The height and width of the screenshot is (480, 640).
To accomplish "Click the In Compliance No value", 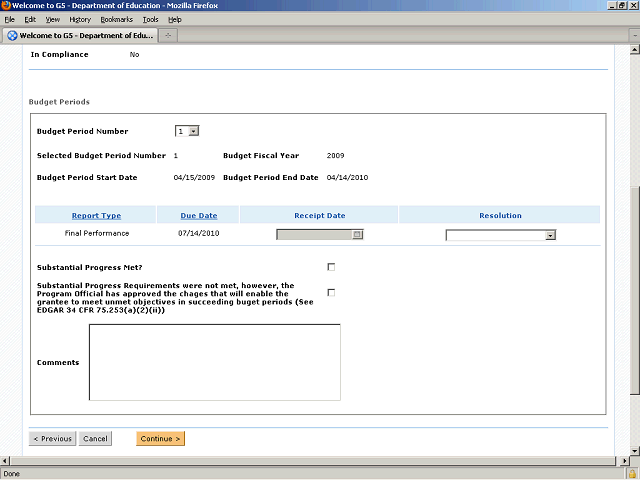I will pos(134,54).
